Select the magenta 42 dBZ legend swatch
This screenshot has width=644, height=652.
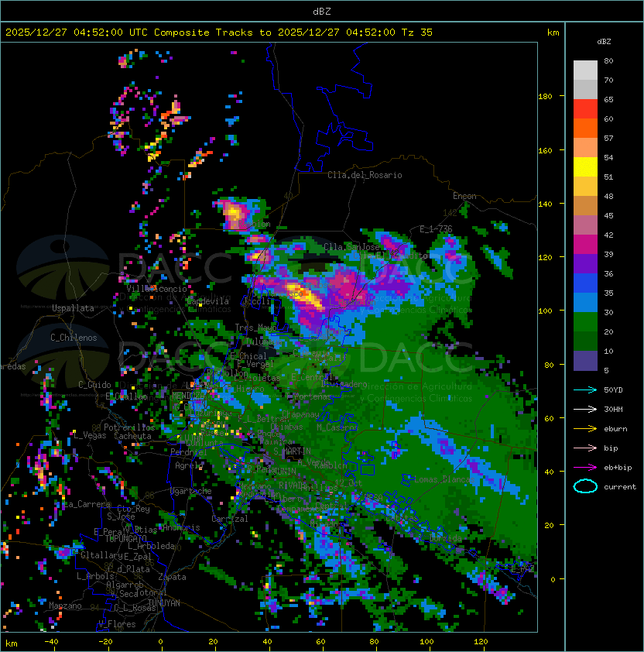pyautogui.click(x=585, y=244)
